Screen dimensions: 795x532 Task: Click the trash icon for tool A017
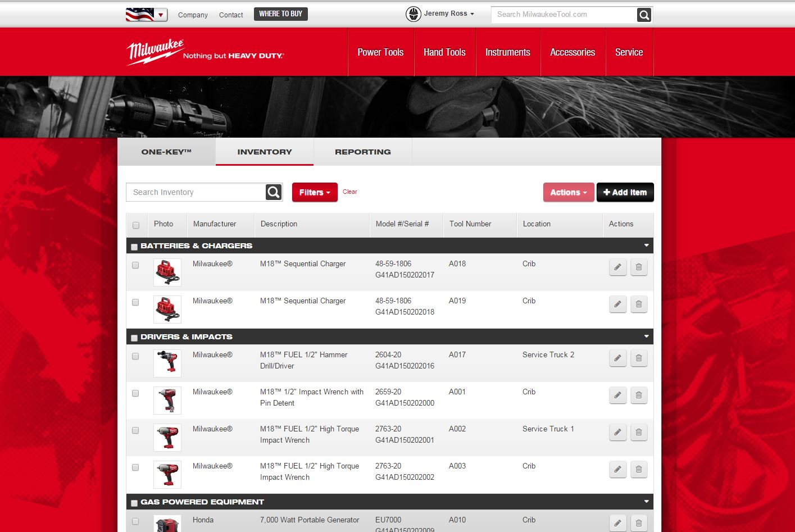(639, 358)
